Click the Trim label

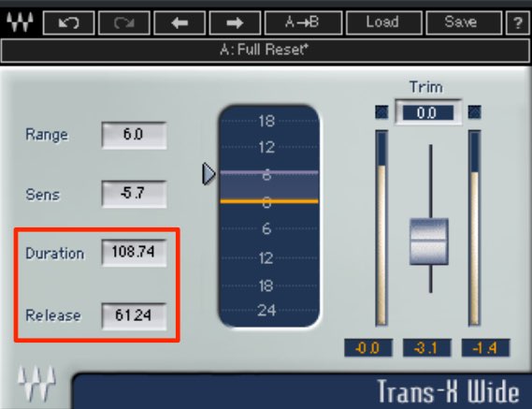point(426,87)
